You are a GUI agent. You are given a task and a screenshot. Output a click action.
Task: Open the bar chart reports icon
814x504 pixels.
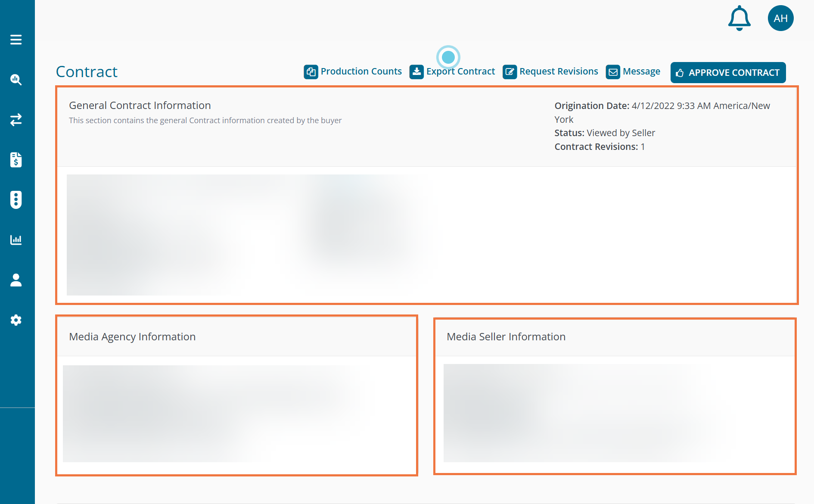16,240
